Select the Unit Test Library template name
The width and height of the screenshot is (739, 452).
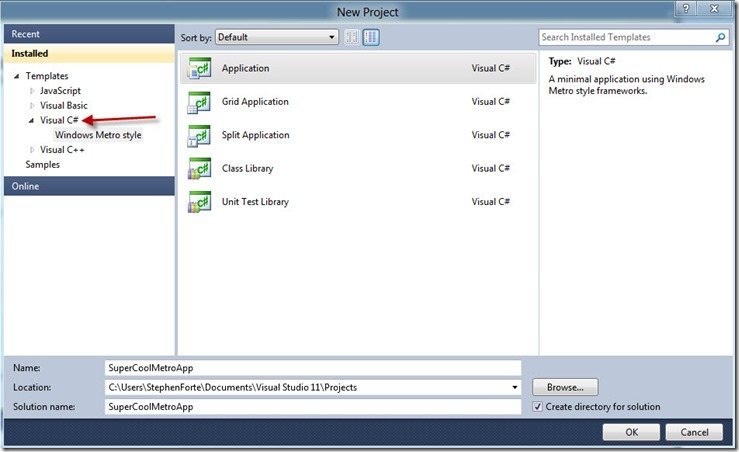[x=255, y=202]
